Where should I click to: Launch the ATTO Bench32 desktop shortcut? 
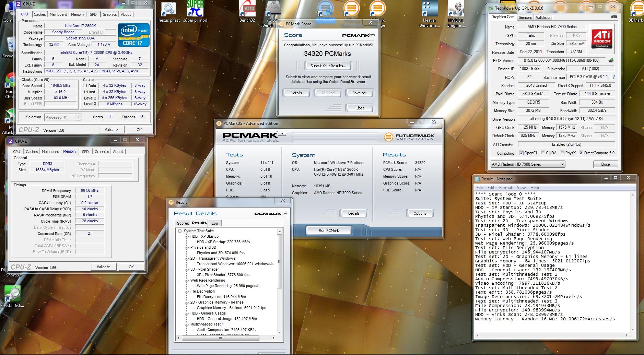pyautogui.click(x=247, y=11)
